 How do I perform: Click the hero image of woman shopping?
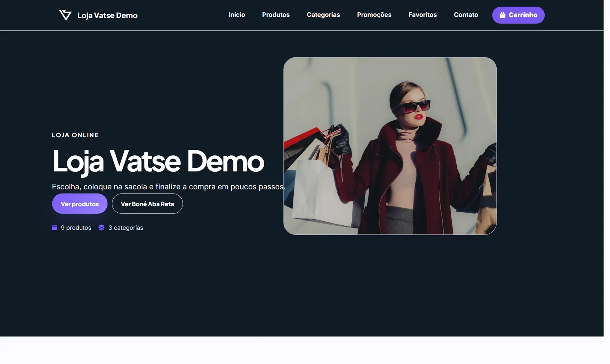pos(390,146)
